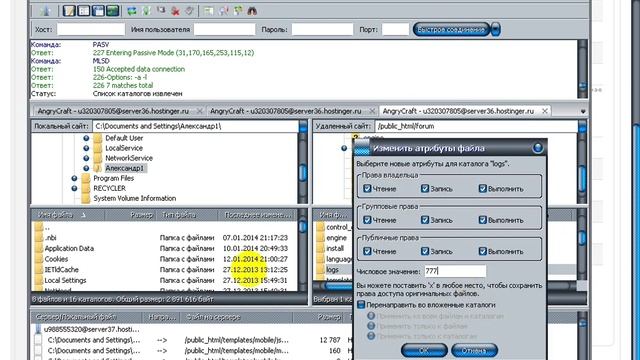Viewport: 640px width, 360px height.
Task: Open the remote site path dropdown
Action: (x=582, y=126)
